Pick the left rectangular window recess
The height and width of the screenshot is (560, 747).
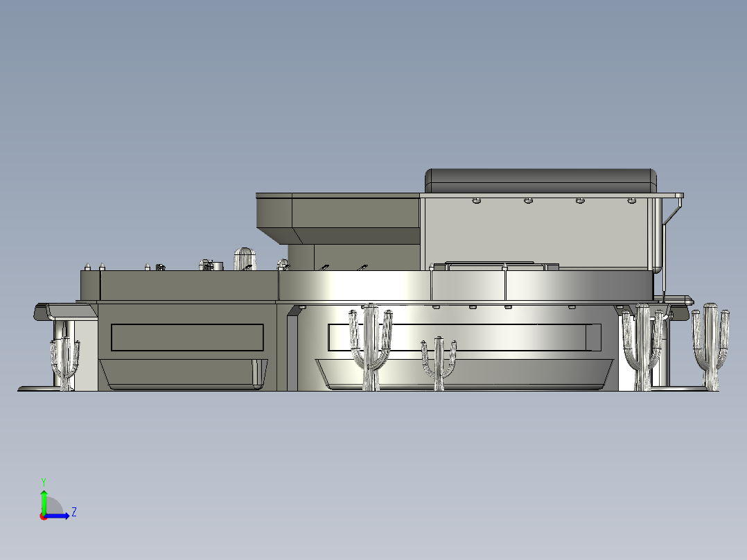[187, 338]
